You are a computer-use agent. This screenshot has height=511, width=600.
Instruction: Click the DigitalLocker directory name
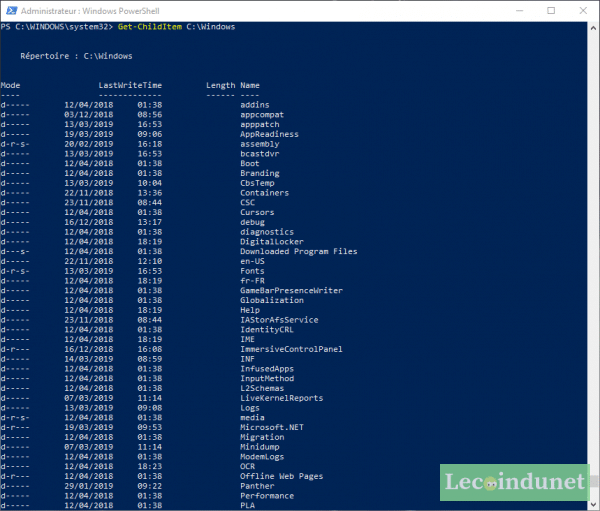pyautogui.click(x=272, y=242)
